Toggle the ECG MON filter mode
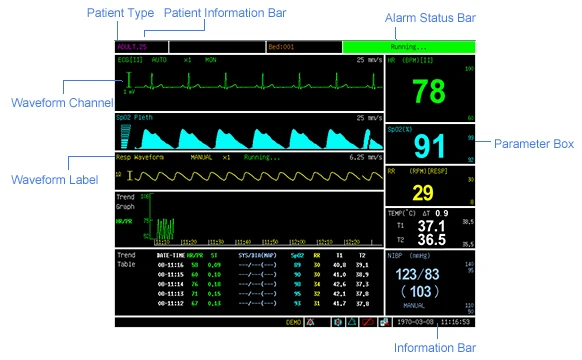 coord(210,60)
